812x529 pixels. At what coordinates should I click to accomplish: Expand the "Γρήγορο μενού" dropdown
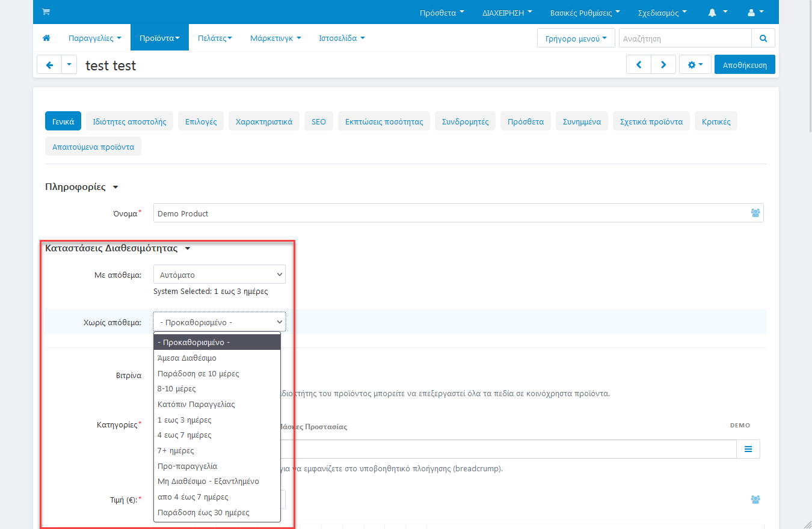click(576, 38)
